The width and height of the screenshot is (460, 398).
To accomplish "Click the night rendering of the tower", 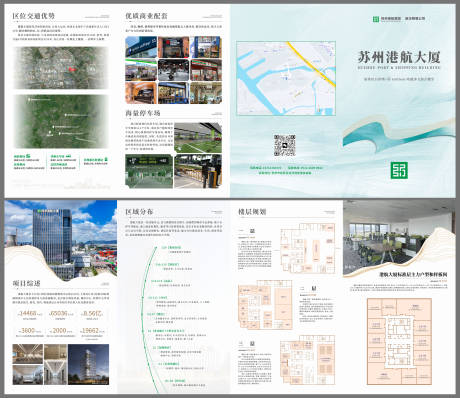I will (x=88, y=364).
